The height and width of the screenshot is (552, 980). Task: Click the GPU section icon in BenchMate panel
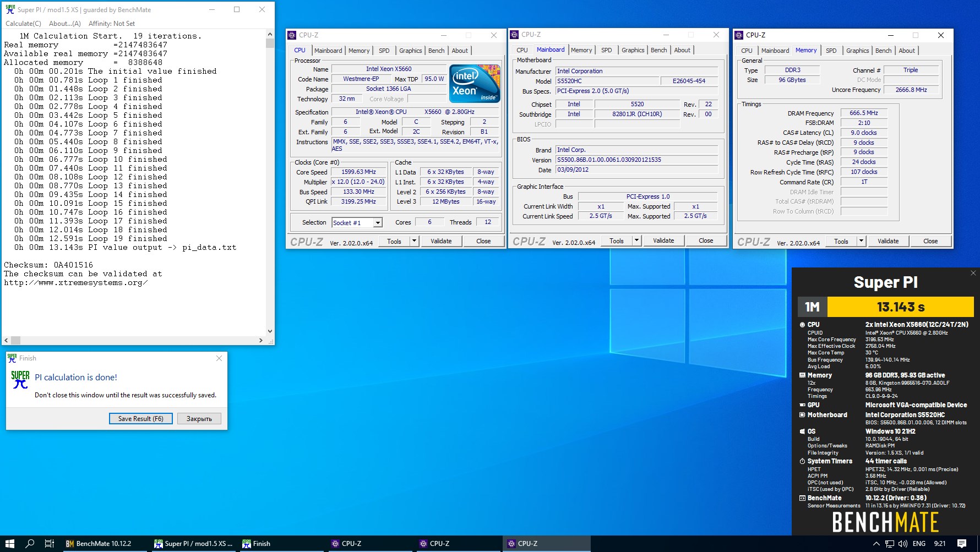tap(802, 405)
